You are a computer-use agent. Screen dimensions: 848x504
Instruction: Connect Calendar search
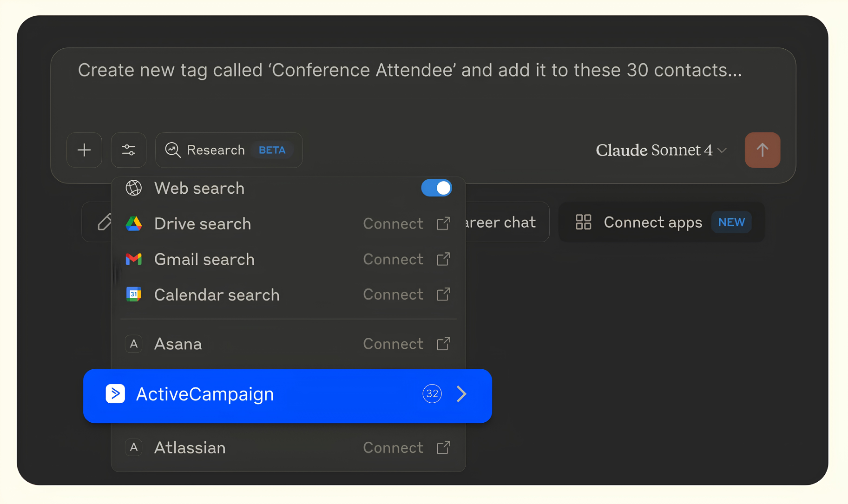[x=393, y=295]
